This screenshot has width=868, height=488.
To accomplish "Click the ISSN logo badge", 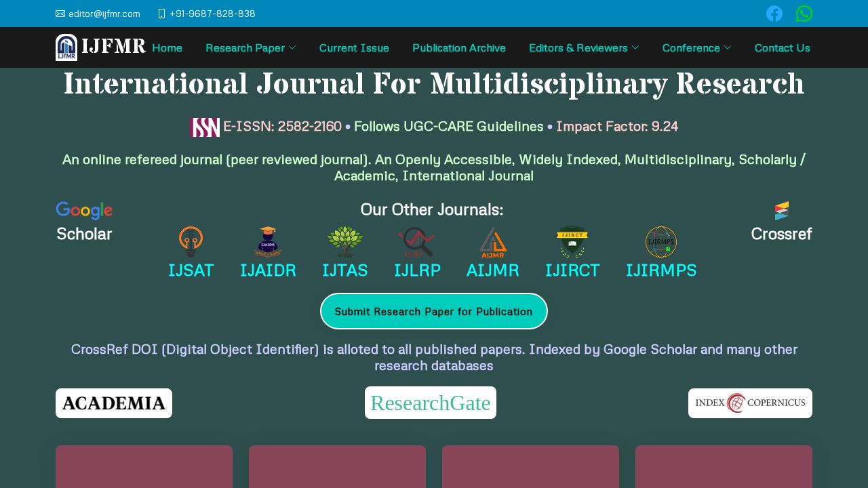I will pyautogui.click(x=205, y=127).
